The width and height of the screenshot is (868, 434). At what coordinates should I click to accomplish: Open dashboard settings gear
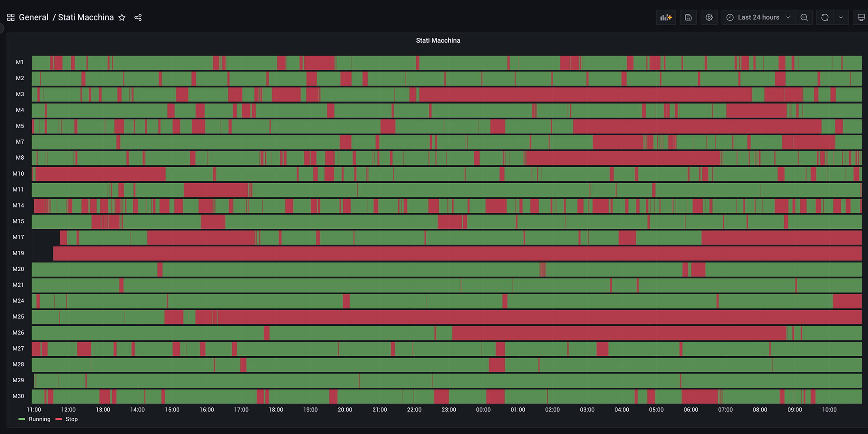tap(709, 17)
